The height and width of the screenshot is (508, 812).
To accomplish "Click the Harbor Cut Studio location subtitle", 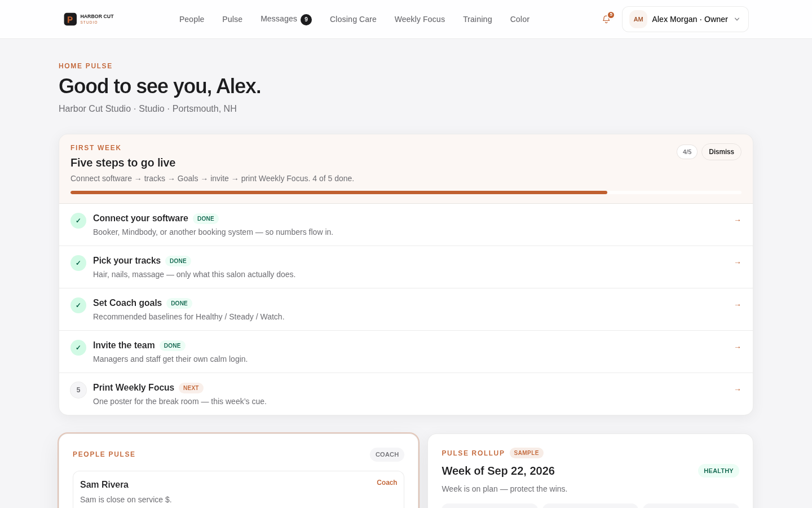I will pyautogui.click(x=148, y=109).
